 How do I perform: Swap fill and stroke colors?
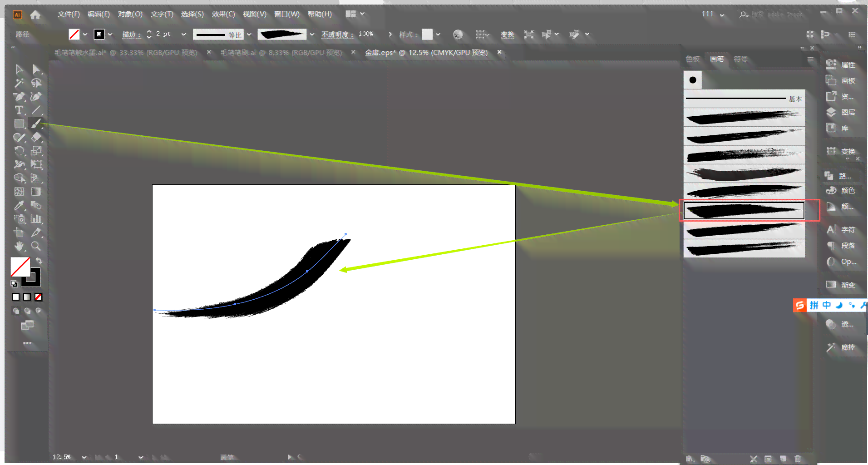coord(39,261)
